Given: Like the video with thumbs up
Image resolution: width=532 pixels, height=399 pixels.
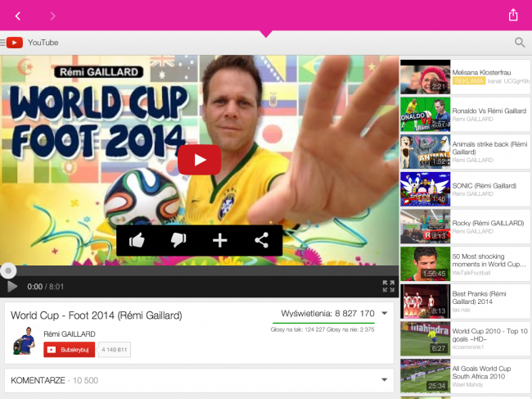Looking at the screenshot, I should point(137,240).
